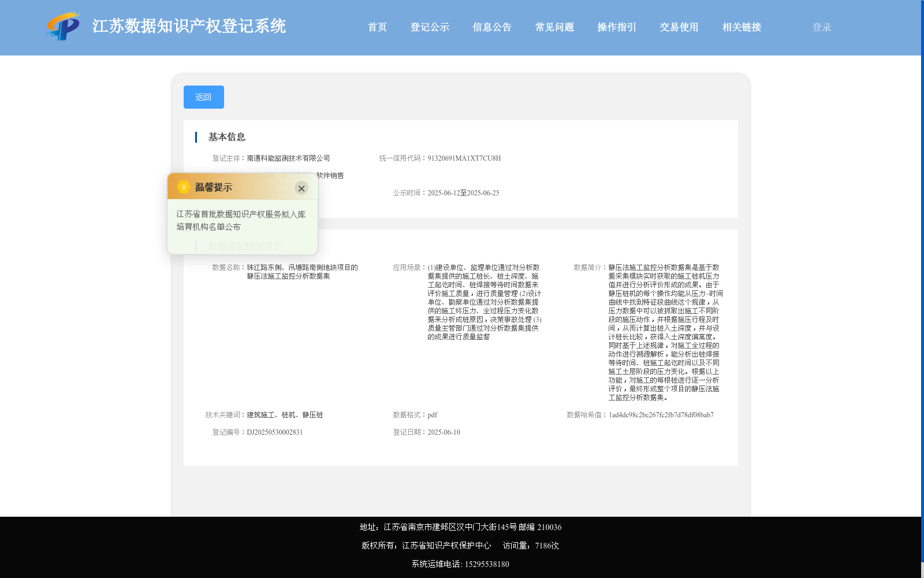Open the 相关链接 menu item
This screenshot has width=924, height=578.
tap(742, 27)
